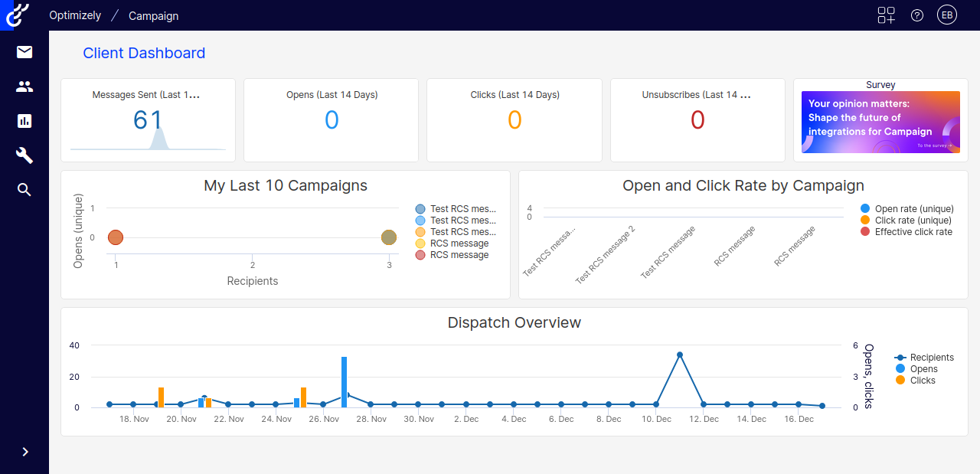Open the EB user avatar menu

(947, 15)
